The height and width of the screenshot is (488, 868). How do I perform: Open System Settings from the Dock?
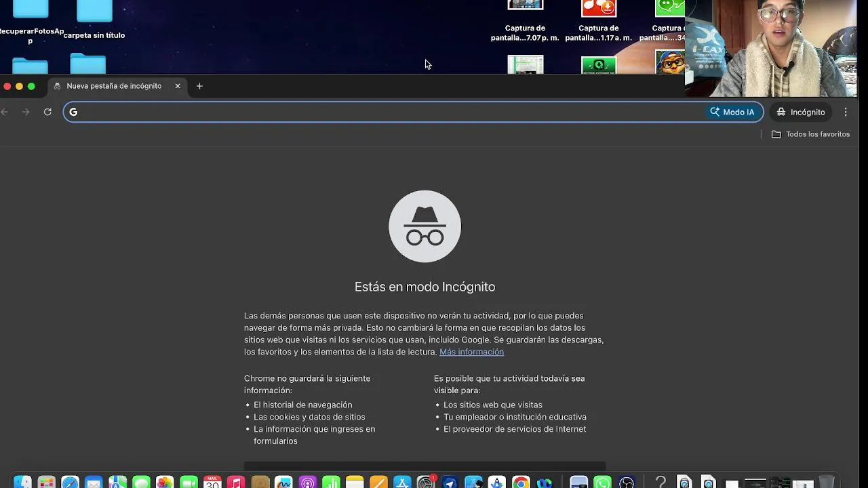point(426,483)
